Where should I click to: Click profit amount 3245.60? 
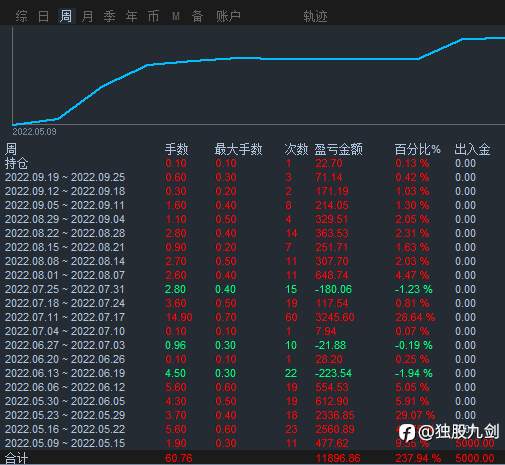[335, 317]
